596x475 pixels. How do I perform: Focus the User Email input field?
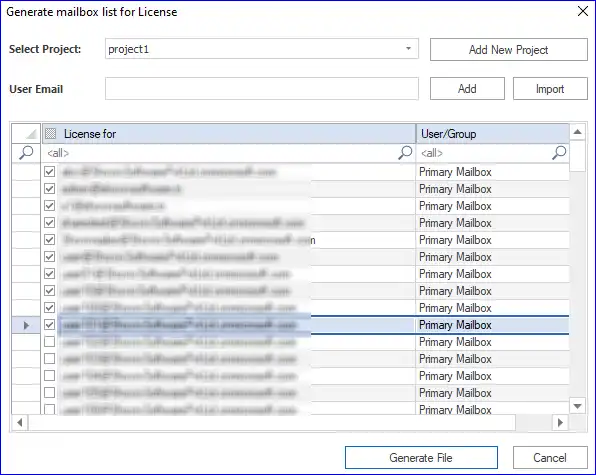pos(262,89)
